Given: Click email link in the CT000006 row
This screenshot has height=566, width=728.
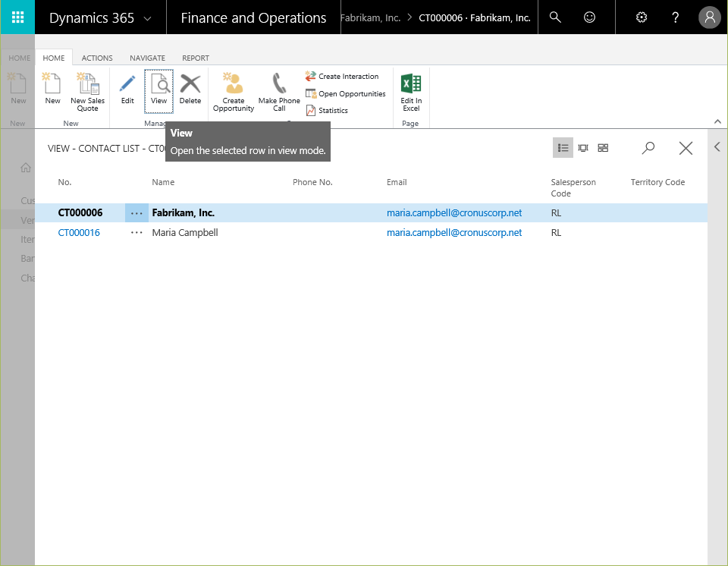Looking at the screenshot, I should (454, 213).
